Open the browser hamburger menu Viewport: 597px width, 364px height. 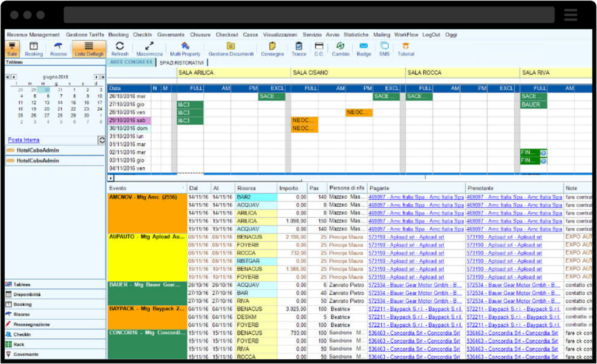570,15
